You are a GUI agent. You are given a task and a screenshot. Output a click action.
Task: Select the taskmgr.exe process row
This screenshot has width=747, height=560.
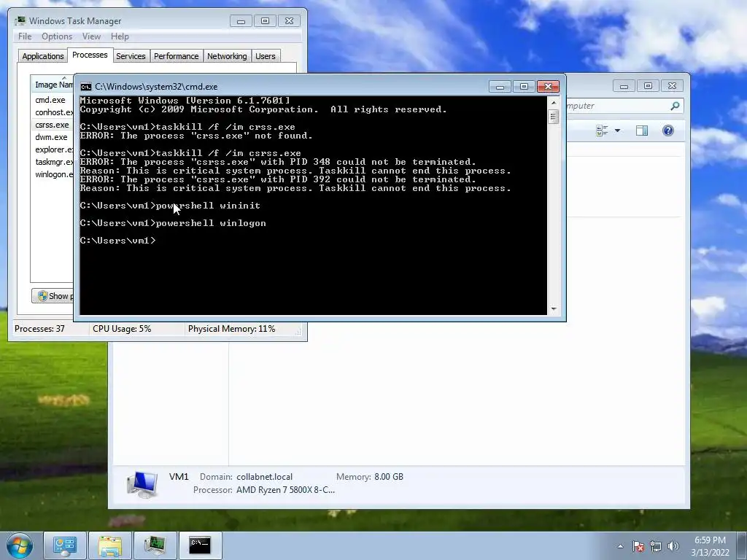52,162
